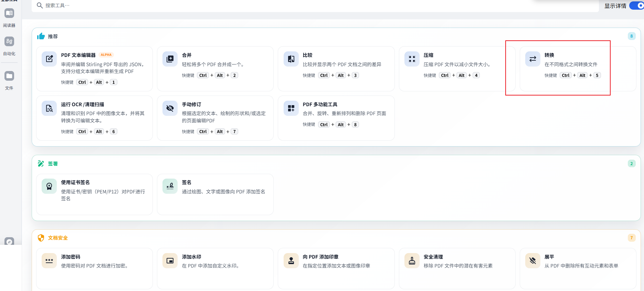
Task: Open the 向 PDF 添加印章 stamp icon
Action: pyautogui.click(x=291, y=261)
